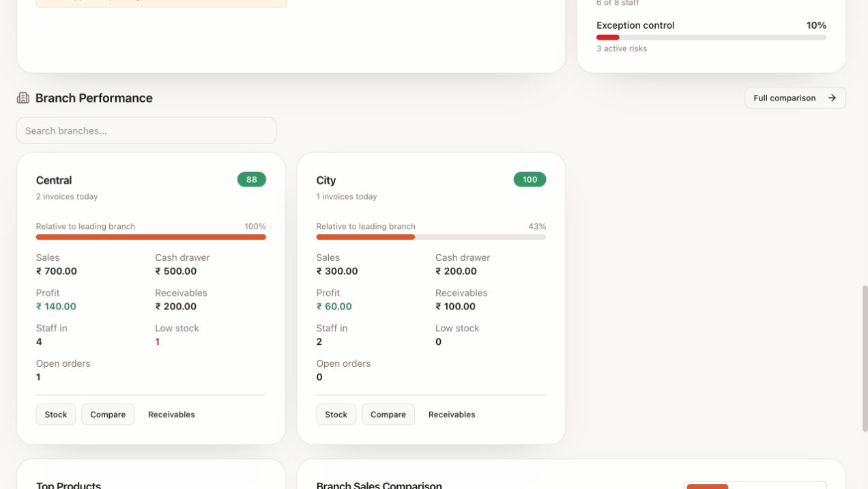The height and width of the screenshot is (489, 868).
Task: Click Central staff in count 4
Action: pyautogui.click(x=39, y=342)
